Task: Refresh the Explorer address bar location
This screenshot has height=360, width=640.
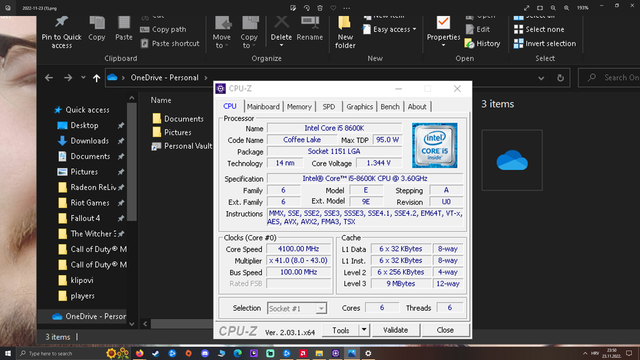Action: pos(560,78)
